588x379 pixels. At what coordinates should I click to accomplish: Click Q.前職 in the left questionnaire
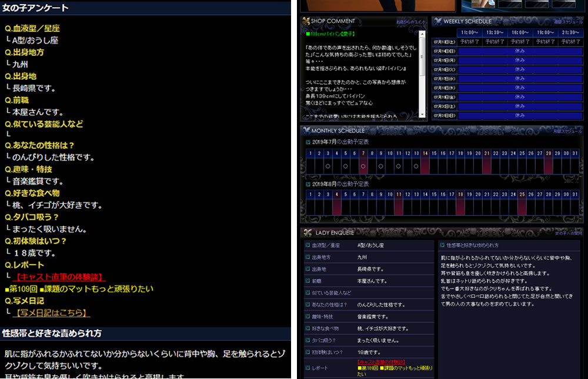pyautogui.click(x=16, y=100)
